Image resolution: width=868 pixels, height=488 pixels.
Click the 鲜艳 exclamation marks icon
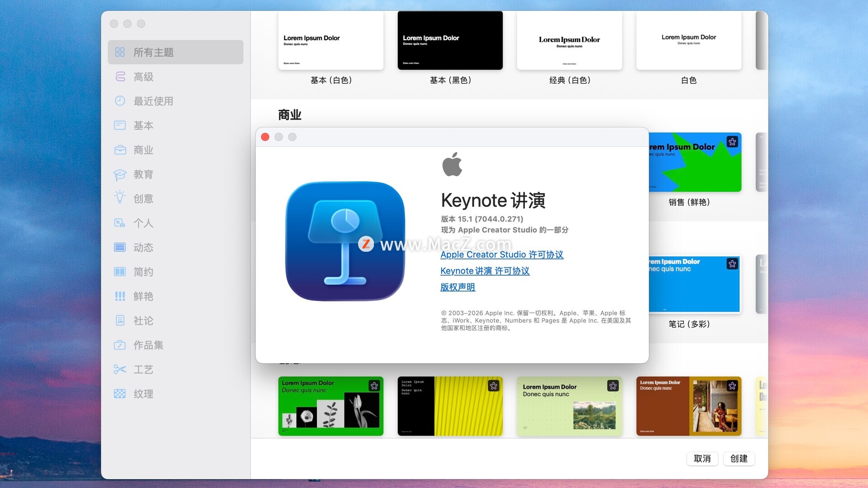coord(120,296)
